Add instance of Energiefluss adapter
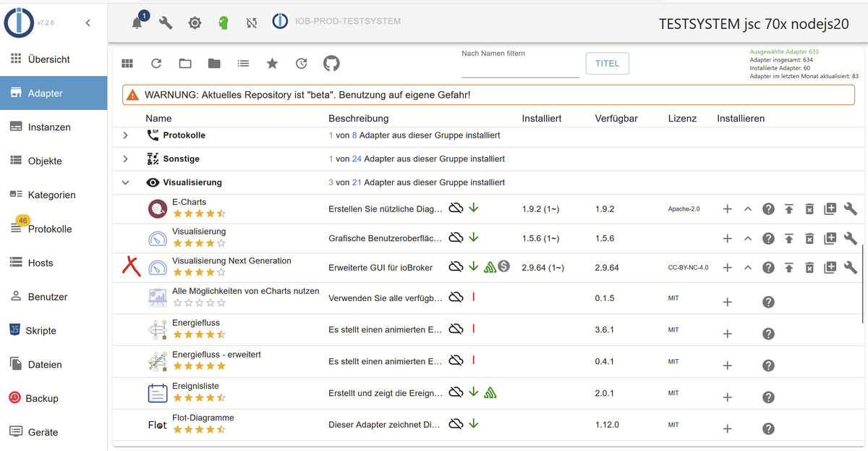 pyautogui.click(x=727, y=334)
